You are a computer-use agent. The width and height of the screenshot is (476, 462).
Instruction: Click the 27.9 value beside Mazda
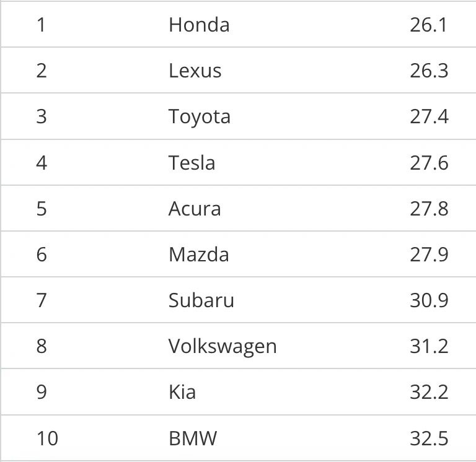(x=428, y=255)
